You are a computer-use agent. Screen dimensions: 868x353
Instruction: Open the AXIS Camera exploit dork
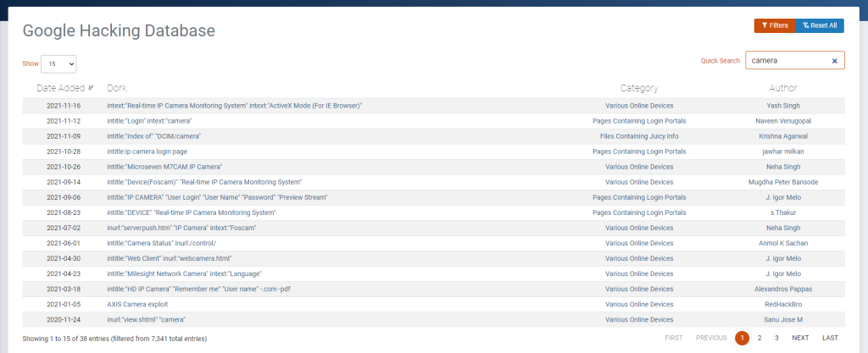[137, 304]
